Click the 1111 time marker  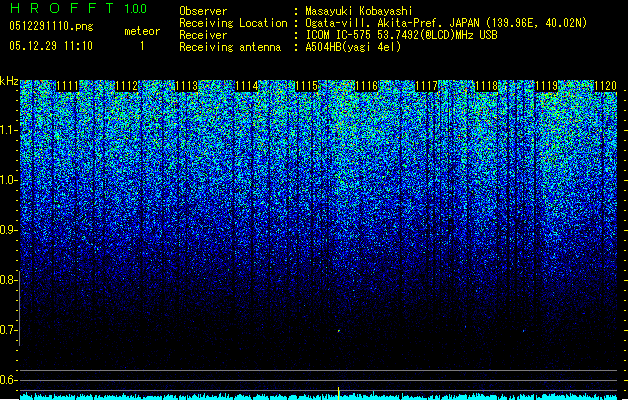click(x=67, y=86)
